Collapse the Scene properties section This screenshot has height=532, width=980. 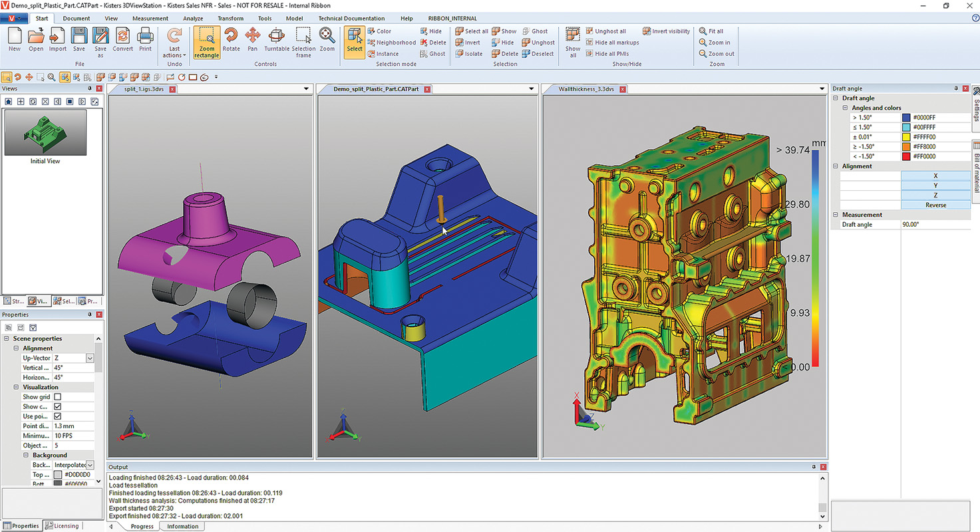pyautogui.click(x=8, y=338)
